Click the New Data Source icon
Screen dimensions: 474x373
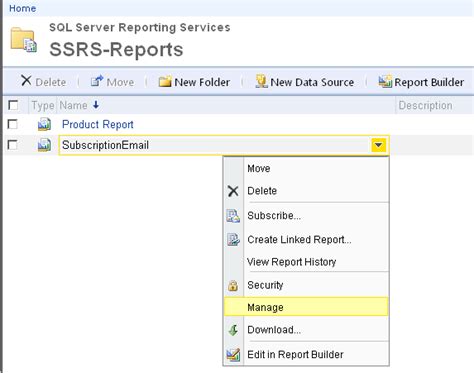[x=261, y=81]
